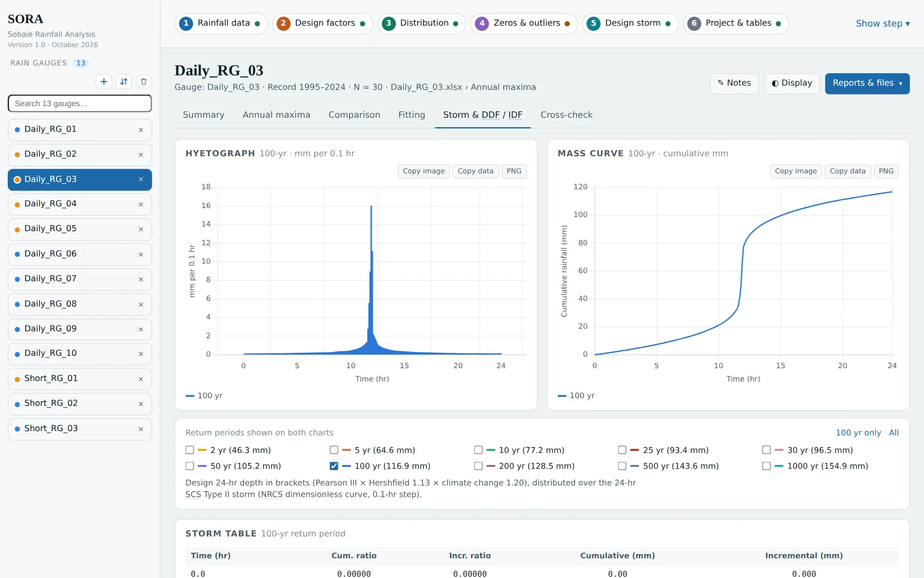Viewport: 924px width, 578px height.
Task: Click the 100 yr only link
Action: point(858,433)
